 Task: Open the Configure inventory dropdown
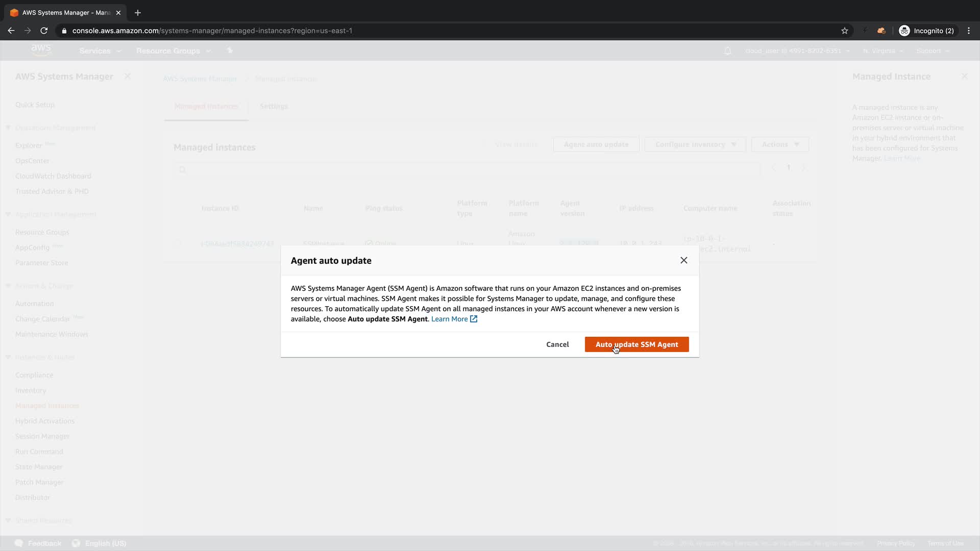coord(695,144)
